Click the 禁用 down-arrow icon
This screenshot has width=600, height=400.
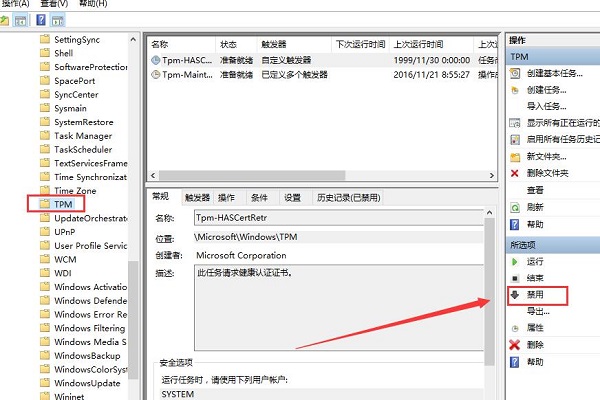click(515, 295)
